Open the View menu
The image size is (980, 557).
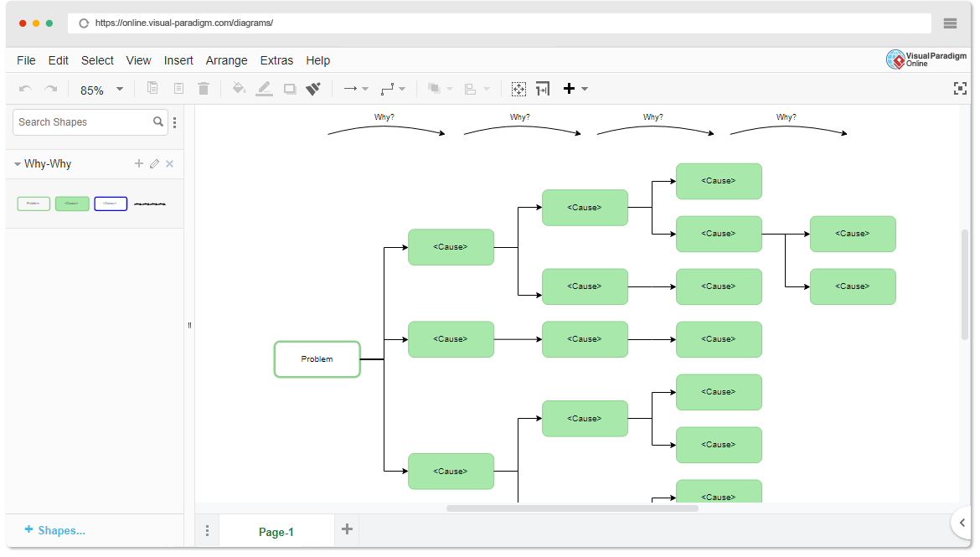coord(139,60)
